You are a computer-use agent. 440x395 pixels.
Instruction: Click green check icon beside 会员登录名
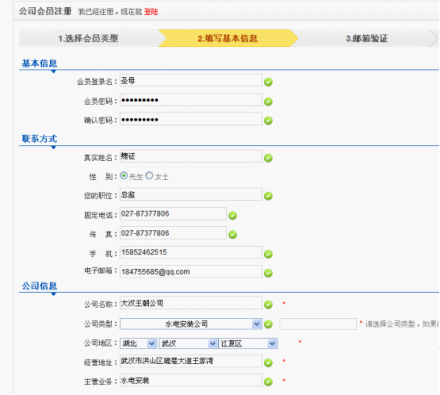(x=268, y=82)
